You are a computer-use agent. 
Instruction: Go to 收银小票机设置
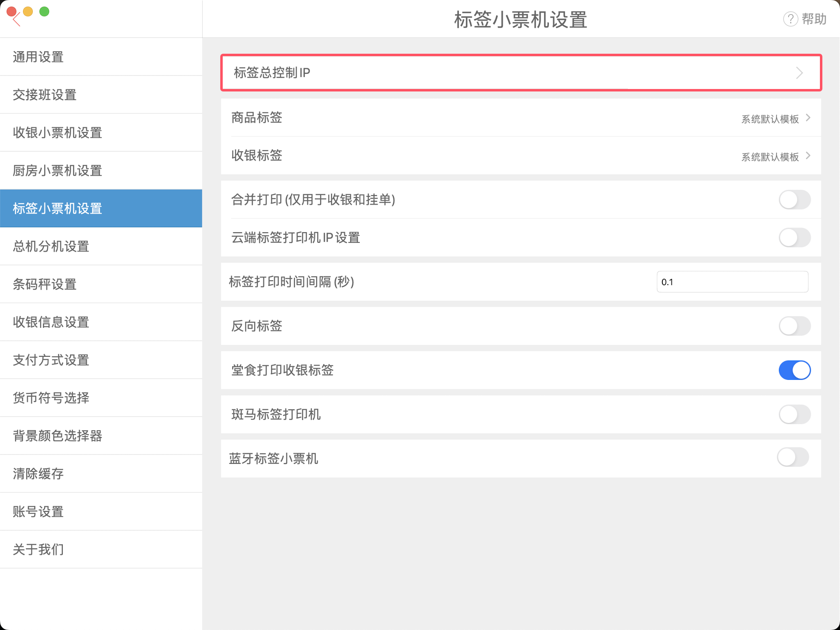[101, 132]
